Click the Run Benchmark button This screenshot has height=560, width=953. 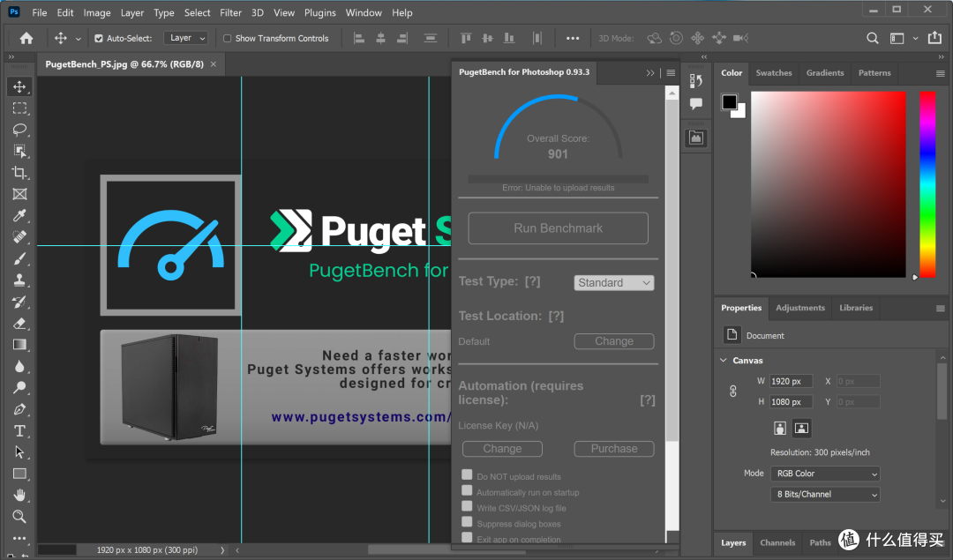558,228
